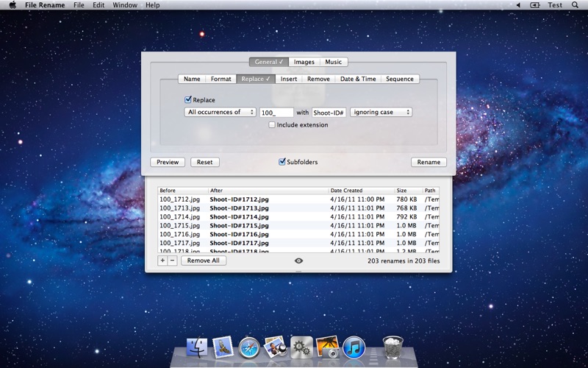The height and width of the screenshot is (368, 588).
Task: Select the Replace sub-tab
Action: coord(256,79)
